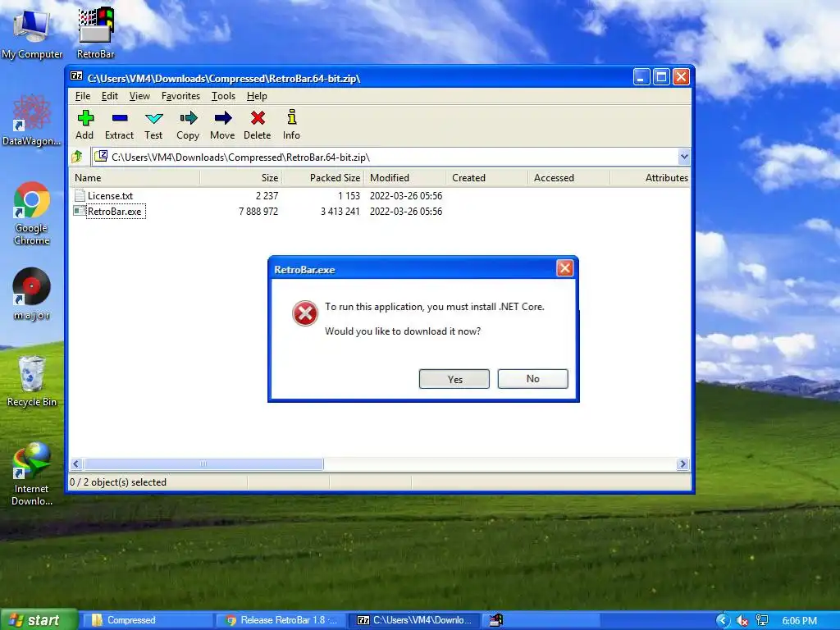The image size is (840, 630).
Task: Sort by Modified column header
Action: (405, 178)
